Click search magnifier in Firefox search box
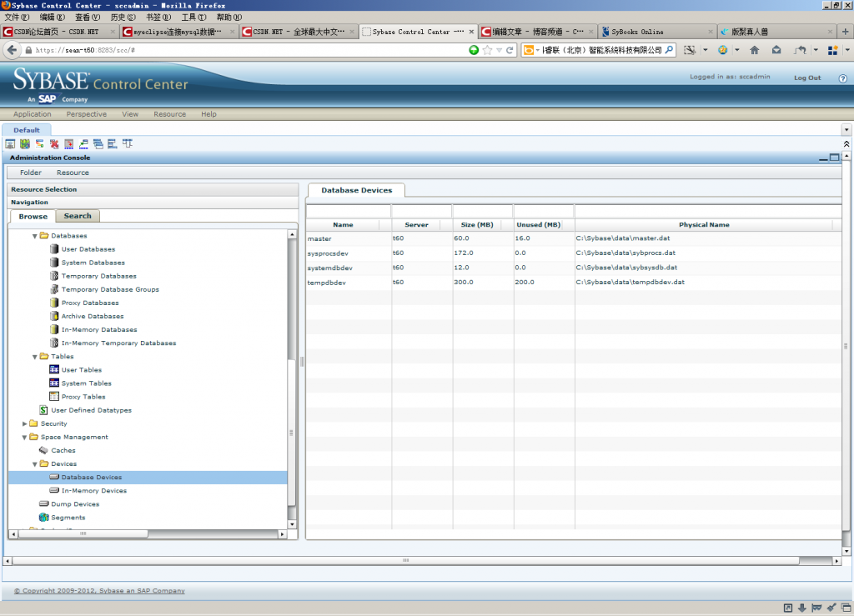This screenshot has height=616, width=854. tap(669, 50)
